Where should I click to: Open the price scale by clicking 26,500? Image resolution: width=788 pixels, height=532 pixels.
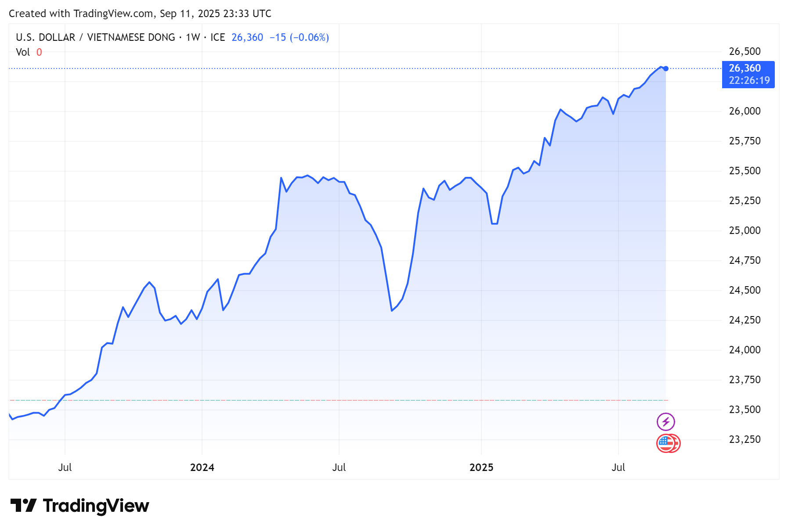coord(744,51)
